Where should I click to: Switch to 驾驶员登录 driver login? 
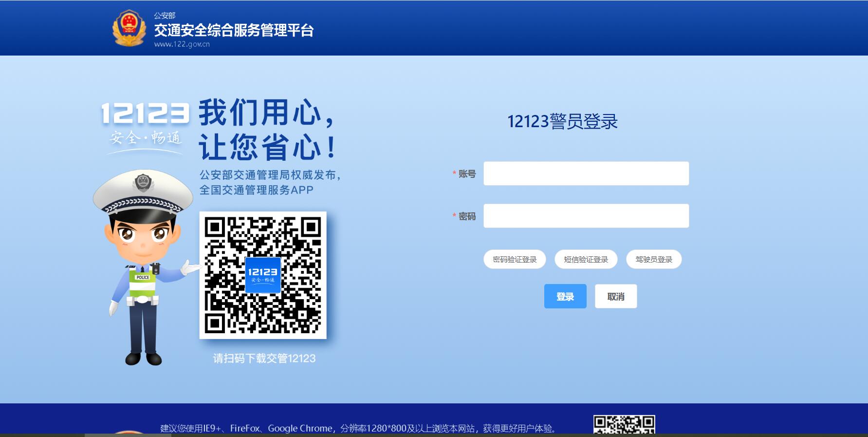[654, 259]
